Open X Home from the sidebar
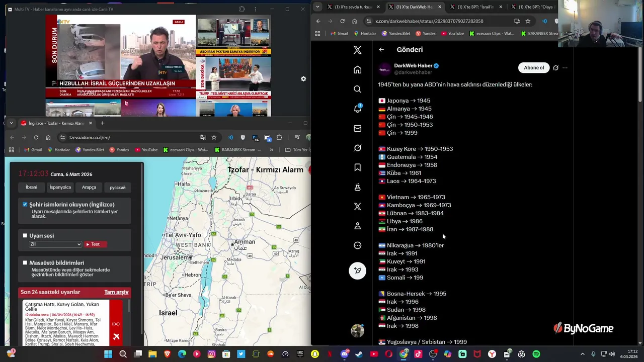Viewport: 644px width, 362px height. (x=357, y=70)
